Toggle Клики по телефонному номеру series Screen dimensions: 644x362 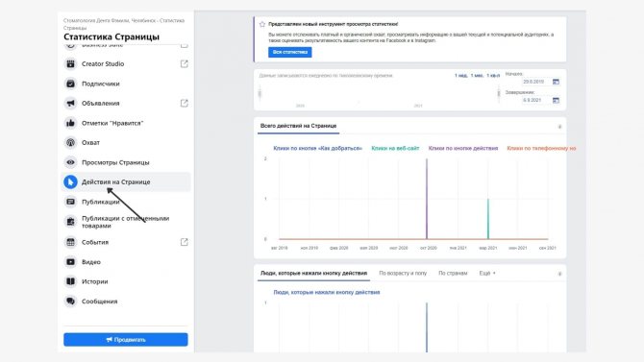pos(541,148)
